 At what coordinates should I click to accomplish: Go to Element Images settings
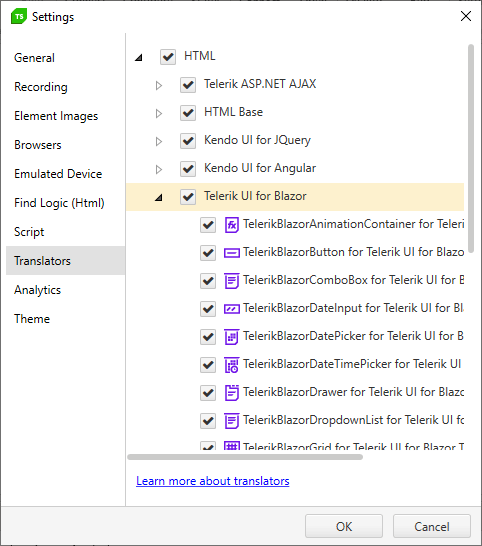[65, 116]
